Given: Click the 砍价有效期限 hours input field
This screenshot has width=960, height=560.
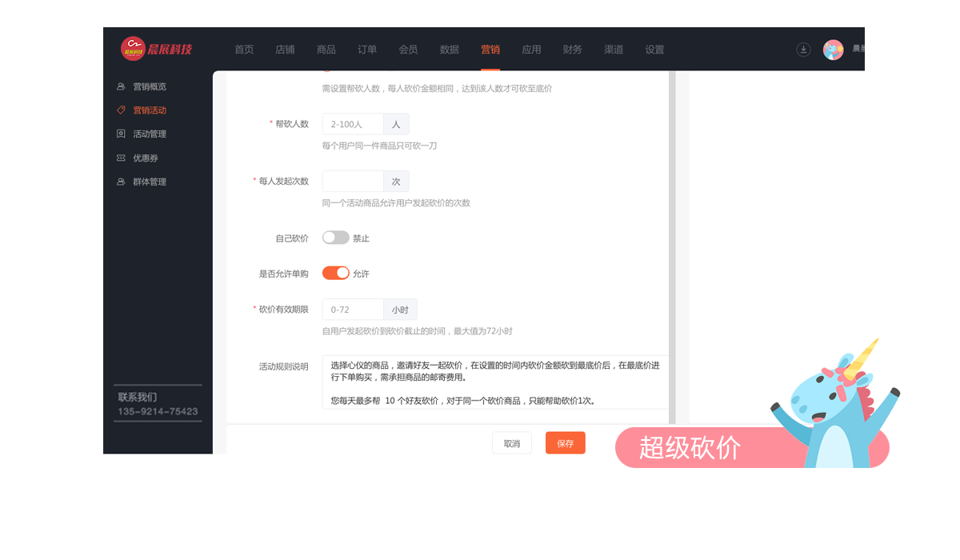Looking at the screenshot, I should [x=353, y=310].
